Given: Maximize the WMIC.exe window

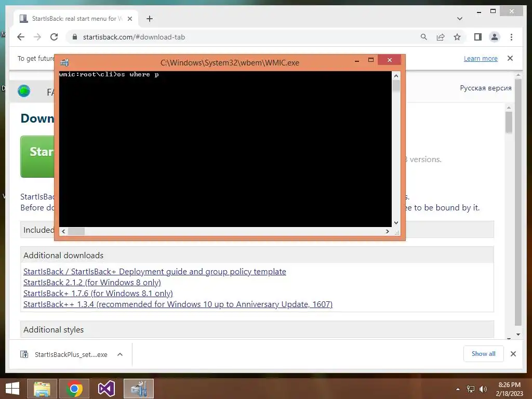Looking at the screenshot, I should (371, 60).
